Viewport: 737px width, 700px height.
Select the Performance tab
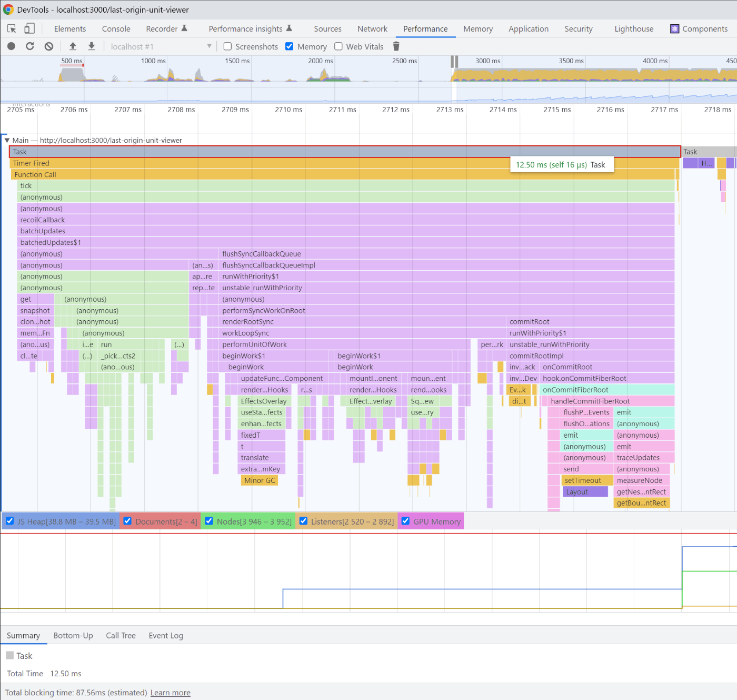pos(425,28)
